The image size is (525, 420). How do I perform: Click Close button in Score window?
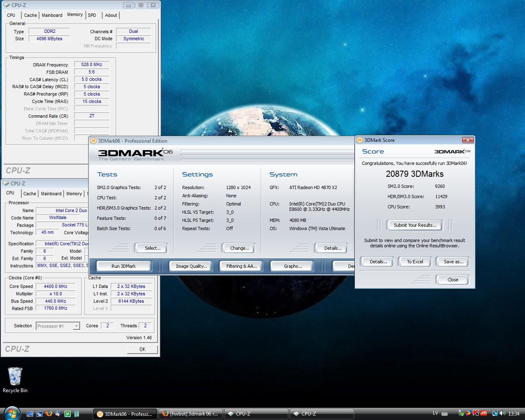click(453, 280)
